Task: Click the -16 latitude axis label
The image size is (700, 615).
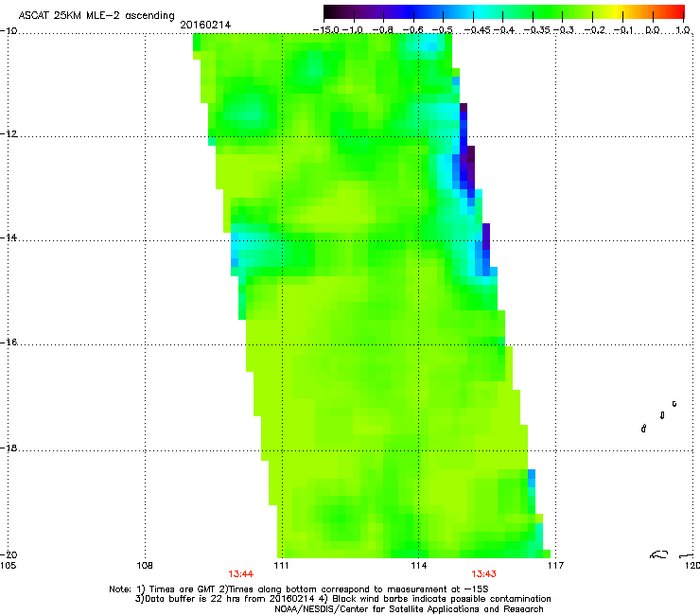Action: (x=9, y=343)
